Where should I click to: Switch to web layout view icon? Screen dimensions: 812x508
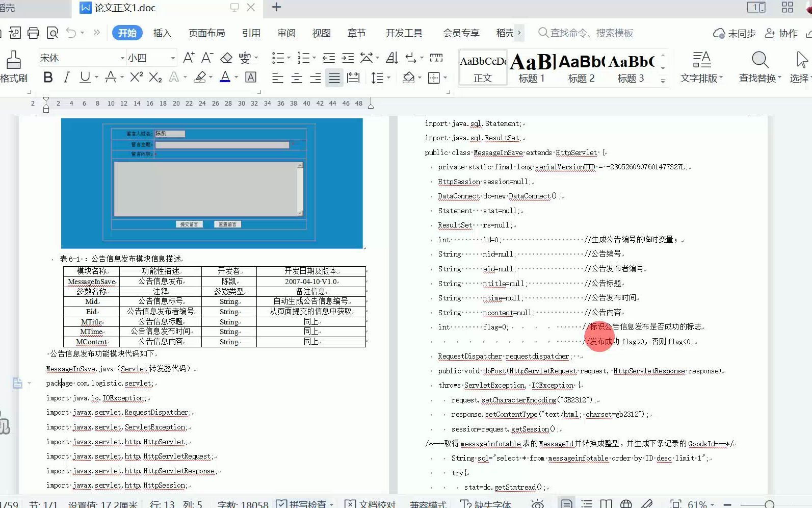pyautogui.click(x=626, y=504)
